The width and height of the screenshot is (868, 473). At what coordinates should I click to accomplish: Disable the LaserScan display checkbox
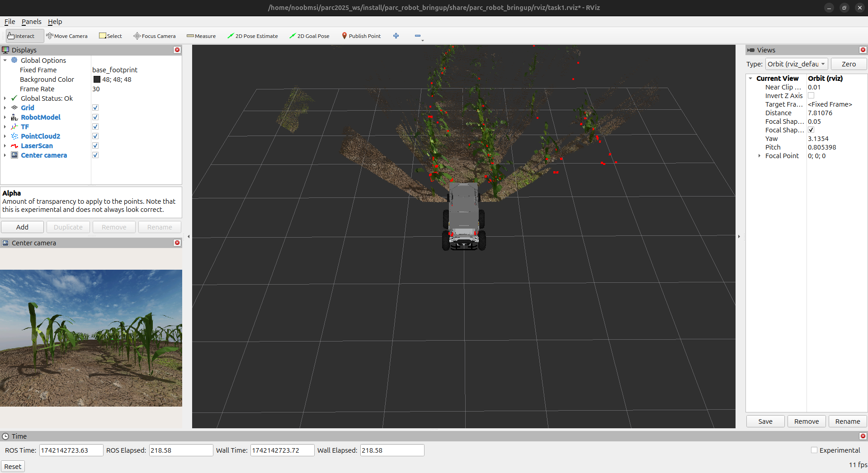(x=95, y=146)
